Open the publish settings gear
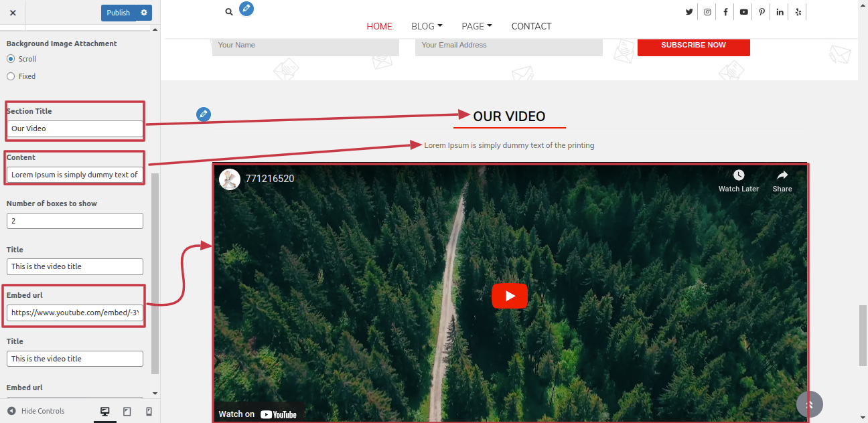Image resolution: width=868 pixels, height=423 pixels. [144, 13]
